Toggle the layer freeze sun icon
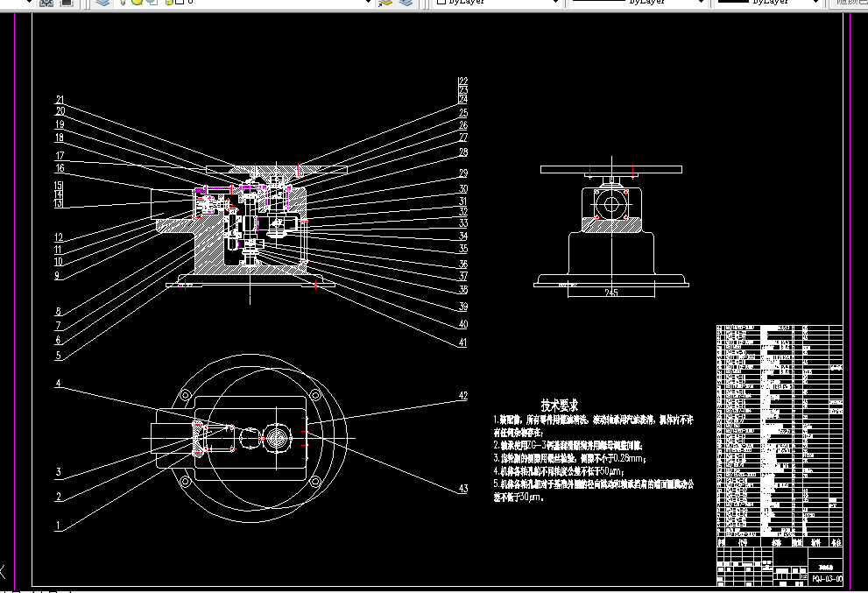The height and width of the screenshot is (593, 868). coord(137,3)
